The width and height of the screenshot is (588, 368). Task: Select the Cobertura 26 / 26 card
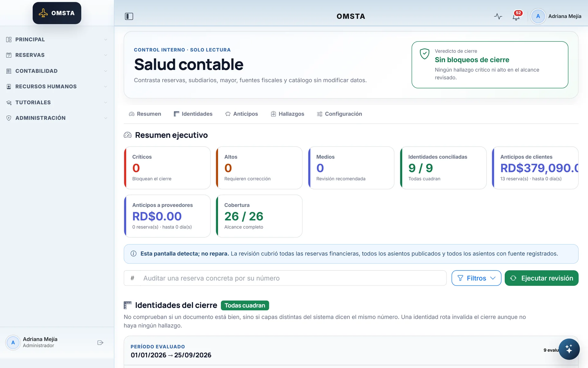(x=259, y=216)
